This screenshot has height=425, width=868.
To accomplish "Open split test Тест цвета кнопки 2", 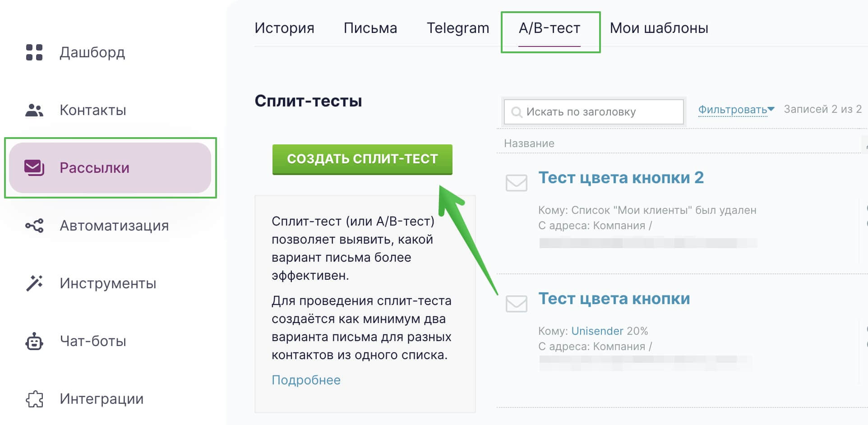I will coord(621,178).
